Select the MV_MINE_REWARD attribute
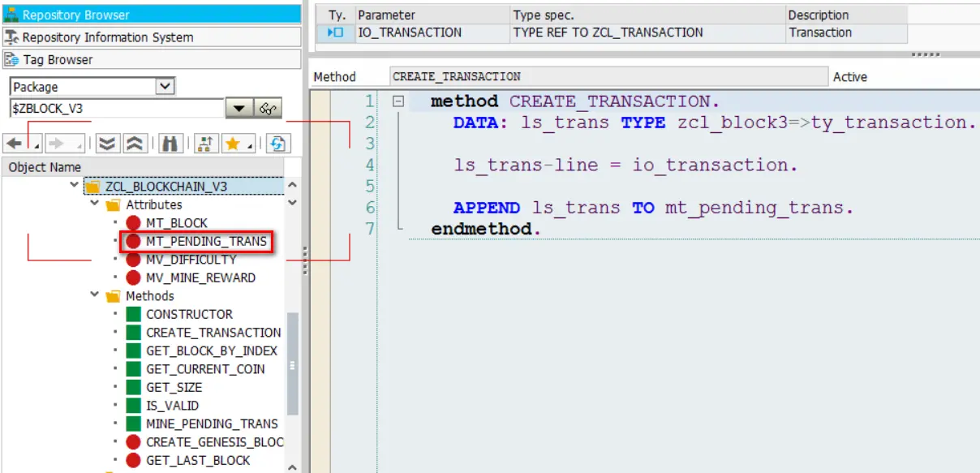The image size is (980, 473). point(200,277)
